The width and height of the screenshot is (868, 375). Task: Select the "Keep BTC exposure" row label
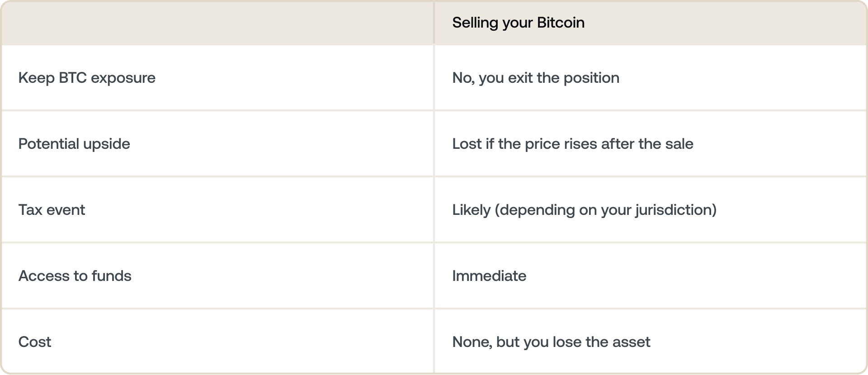pyautogui.click(x=87, y=78)
